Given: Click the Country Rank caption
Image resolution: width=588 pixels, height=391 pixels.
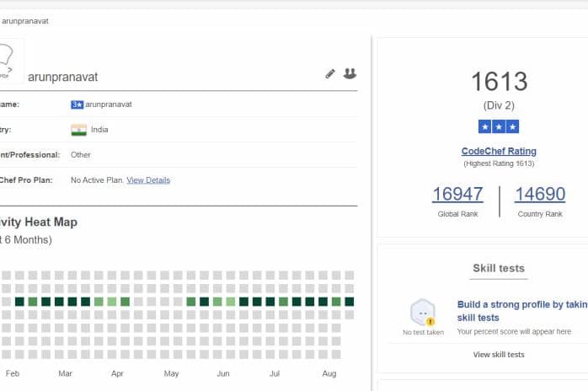Looking at the screenshot, I should coord(540,214).
